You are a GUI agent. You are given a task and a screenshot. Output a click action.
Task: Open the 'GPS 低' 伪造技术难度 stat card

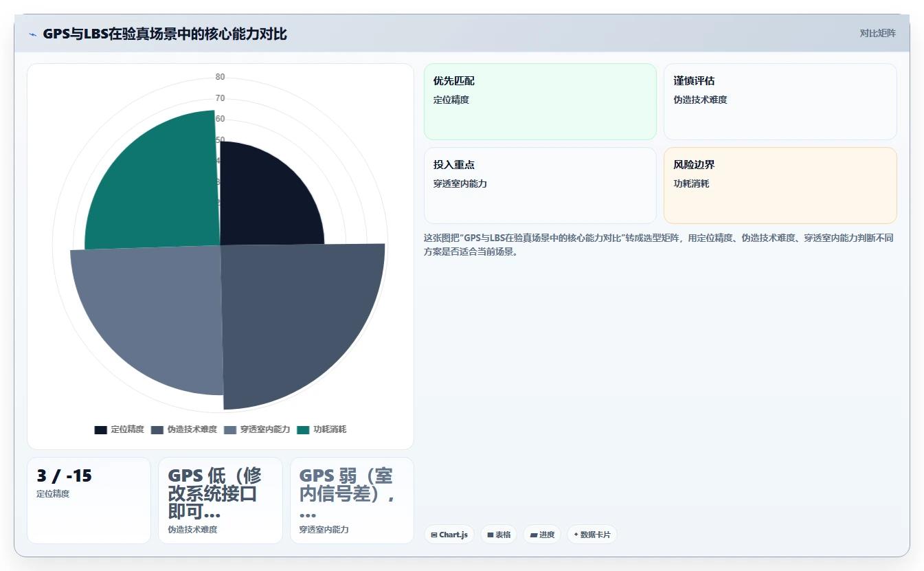point(221,500)
